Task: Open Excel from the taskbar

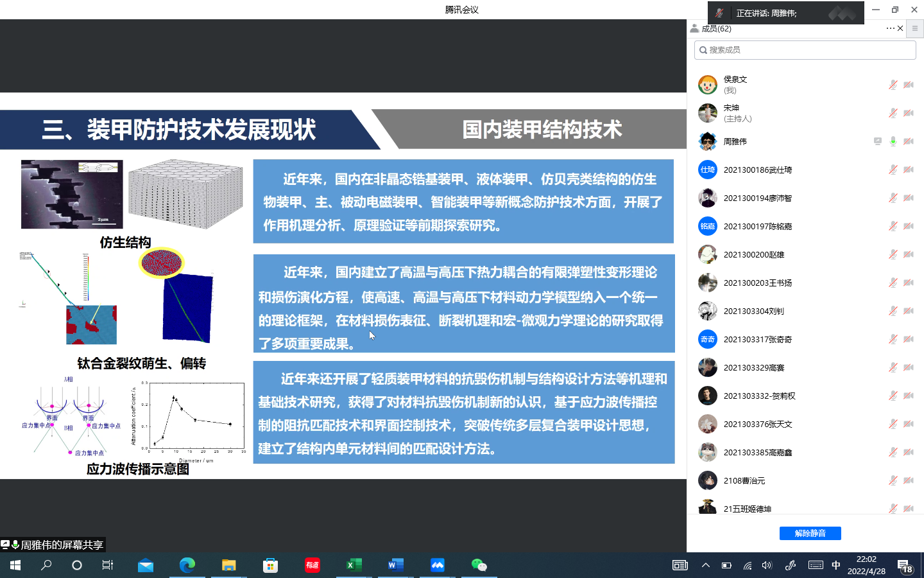Action: coord(354,565)
